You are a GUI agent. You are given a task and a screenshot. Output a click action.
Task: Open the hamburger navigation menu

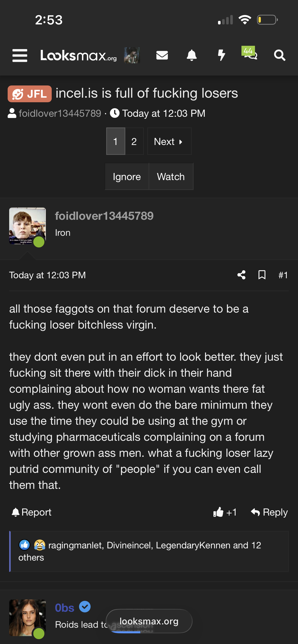coord(20,55)
